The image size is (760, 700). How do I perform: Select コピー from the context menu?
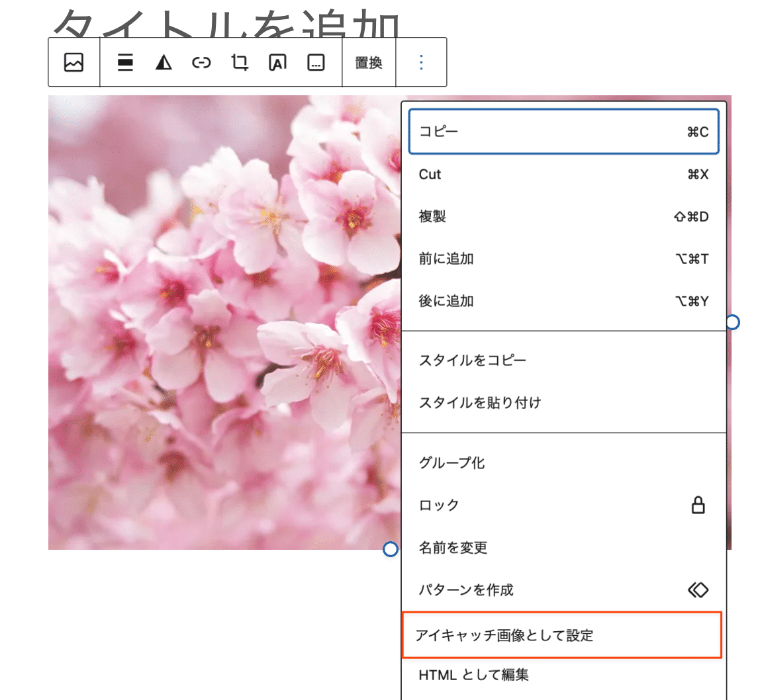pos(564,131)
